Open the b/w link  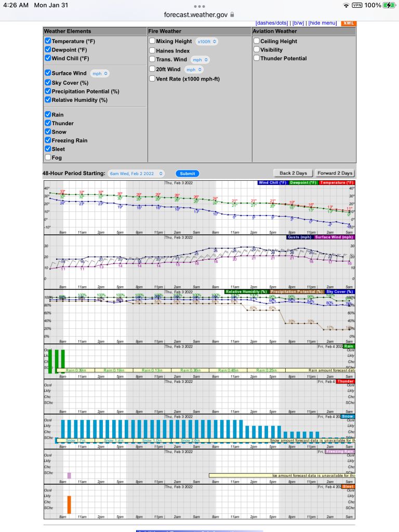click(x=298, y=23)
